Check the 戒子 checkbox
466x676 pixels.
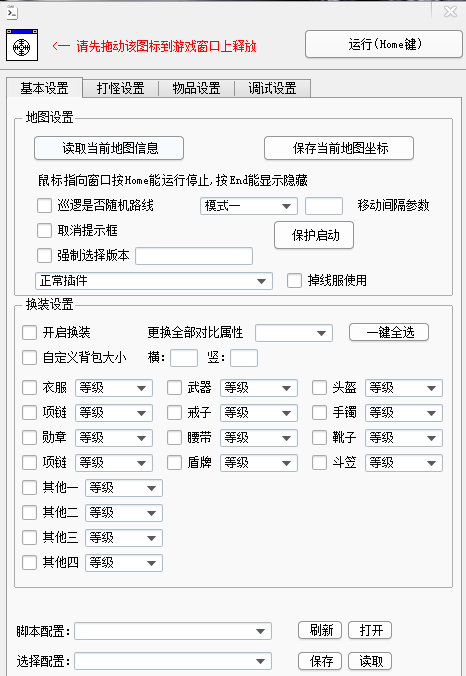coord(174,413)
